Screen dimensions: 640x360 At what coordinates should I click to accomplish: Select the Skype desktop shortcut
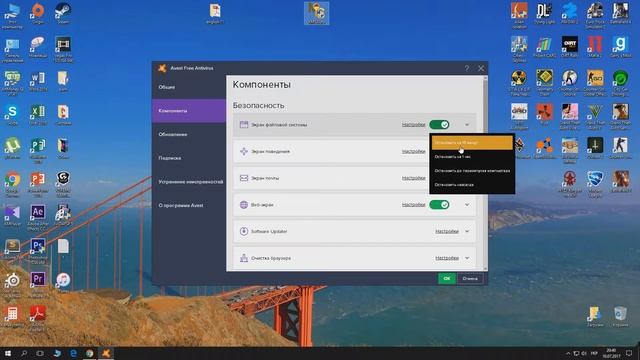point(12,114)
